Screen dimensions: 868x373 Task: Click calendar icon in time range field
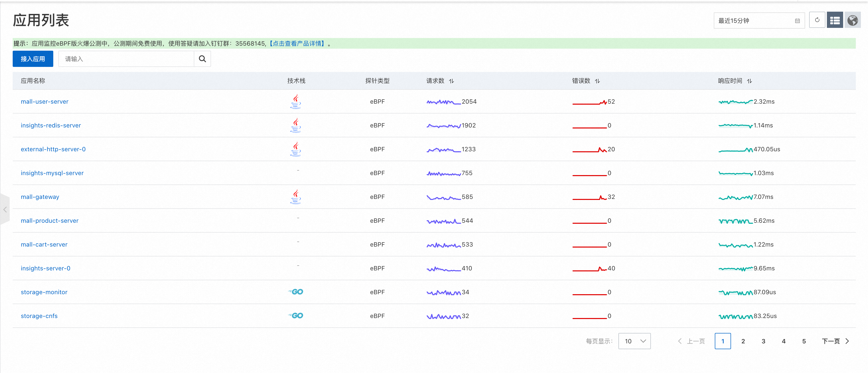click(x=797, y=21)
